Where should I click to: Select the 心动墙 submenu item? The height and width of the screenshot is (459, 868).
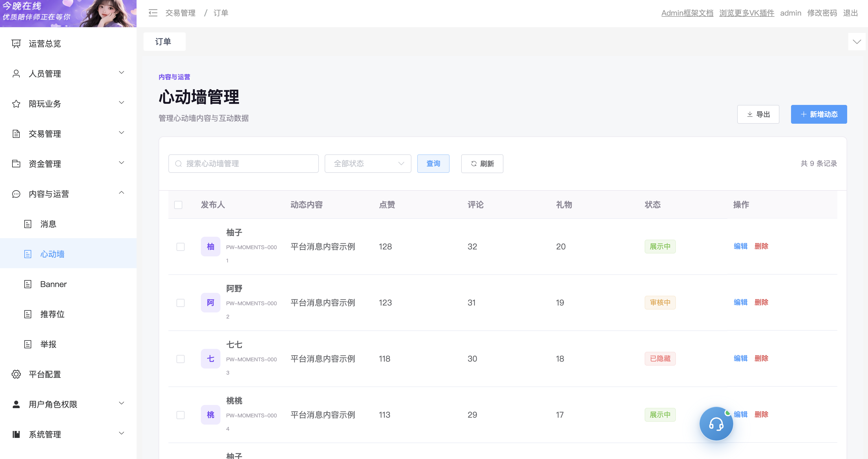68,254
